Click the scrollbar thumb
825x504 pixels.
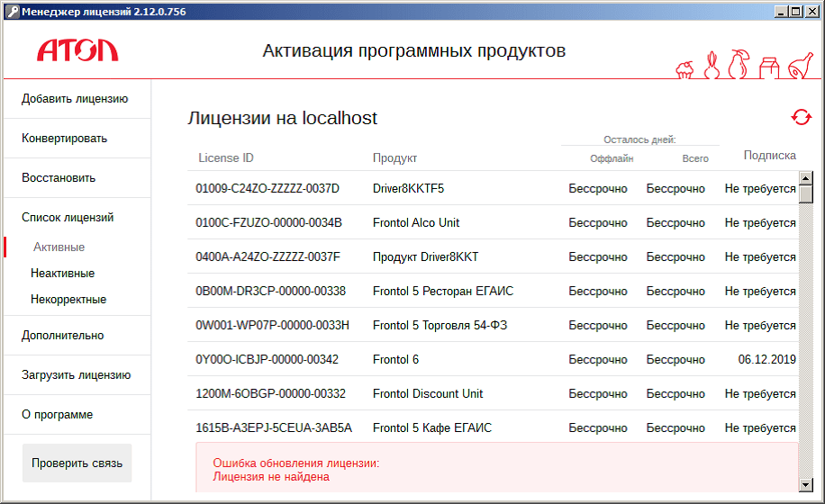point(805,193)
